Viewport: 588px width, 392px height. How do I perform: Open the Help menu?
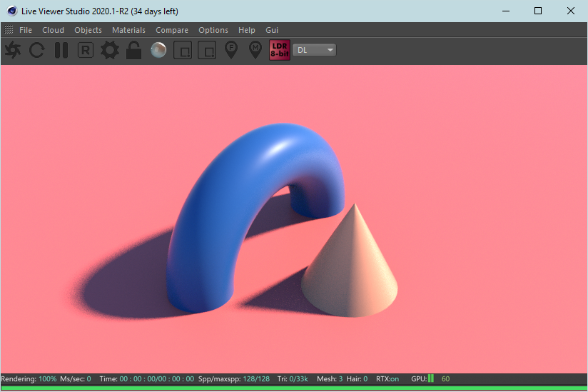pos(246,30)
